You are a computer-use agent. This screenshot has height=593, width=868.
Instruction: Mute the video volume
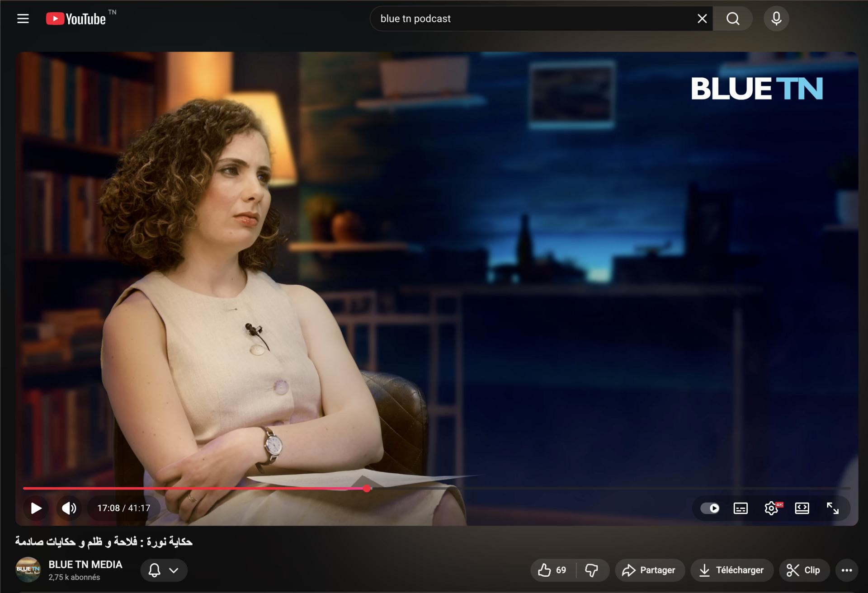click(69, 508)
